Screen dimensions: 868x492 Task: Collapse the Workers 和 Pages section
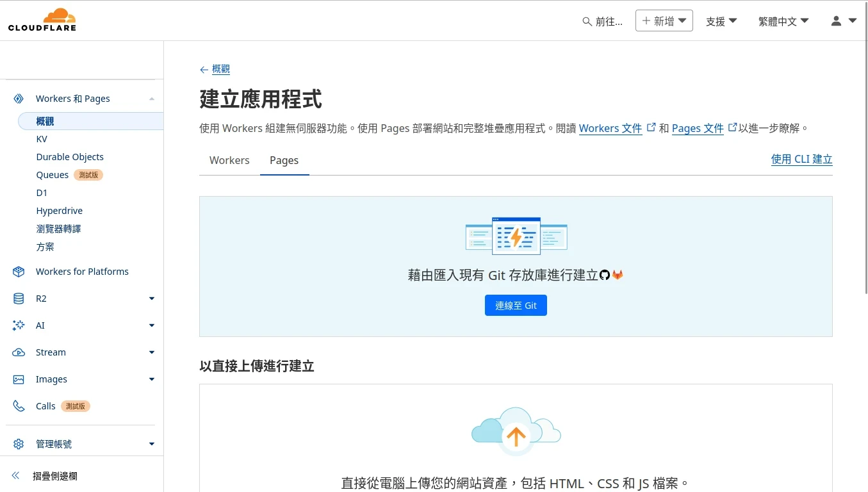[x=151, y=99]
